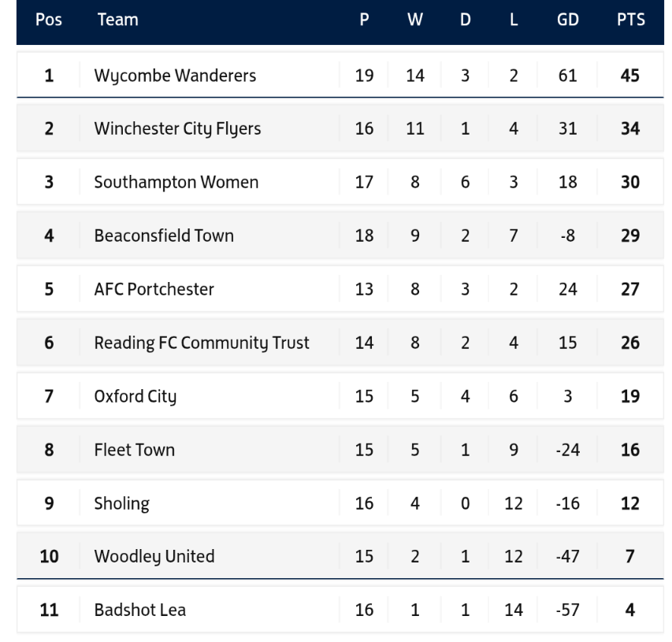Select Badshot Lea's -57 goal difference cell
The width and height of the screenshot is (672, 642).
(x=567, y=610)
